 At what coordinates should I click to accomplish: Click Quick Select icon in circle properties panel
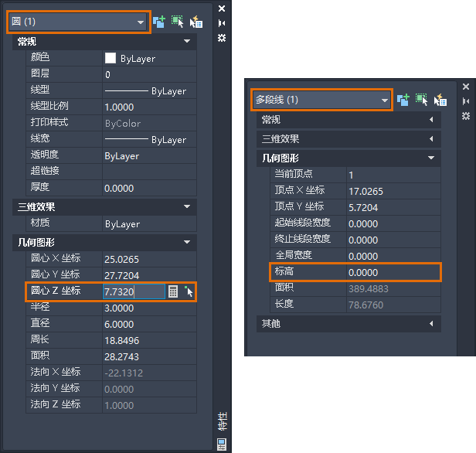[x=196, y=22]
